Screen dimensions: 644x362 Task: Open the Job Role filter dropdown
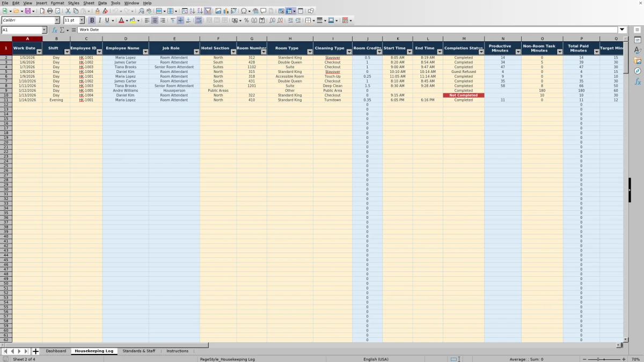[196, 52]
